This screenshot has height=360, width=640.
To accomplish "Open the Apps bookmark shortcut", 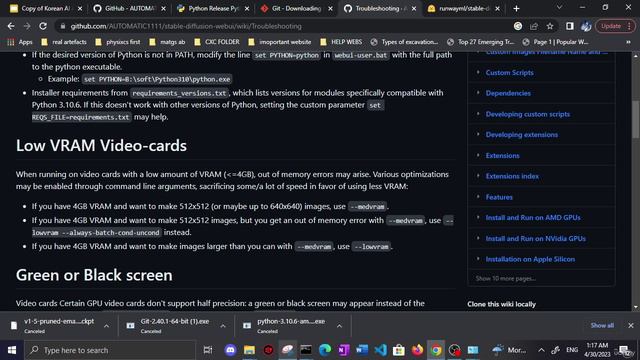I will [20, 42].
